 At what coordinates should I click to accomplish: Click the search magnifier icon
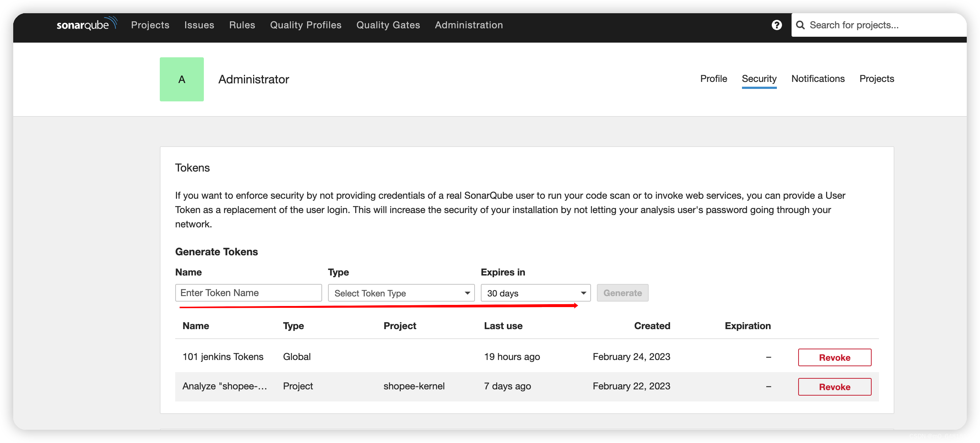[800, 25]
